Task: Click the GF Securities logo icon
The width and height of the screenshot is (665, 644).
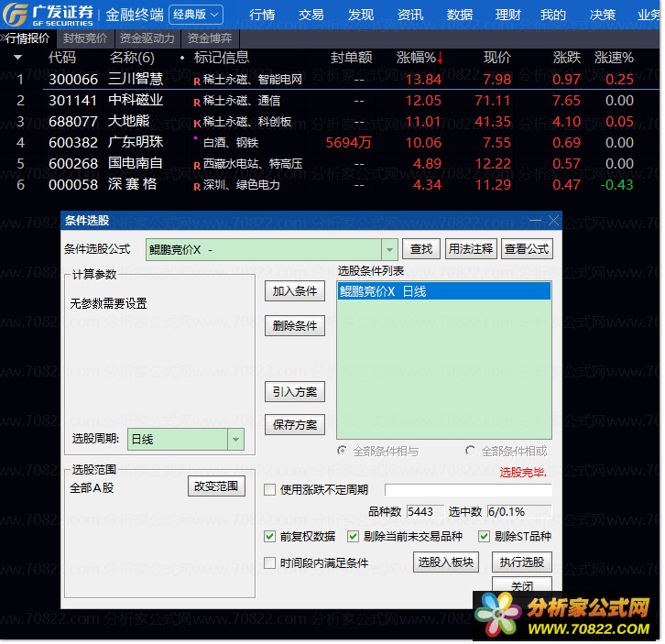Action: click(16, 14)
